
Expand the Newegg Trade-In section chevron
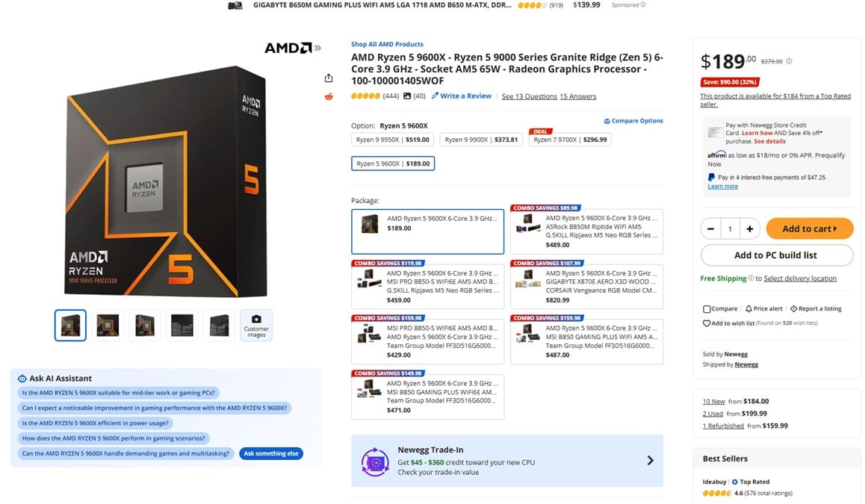pos(649,461)
